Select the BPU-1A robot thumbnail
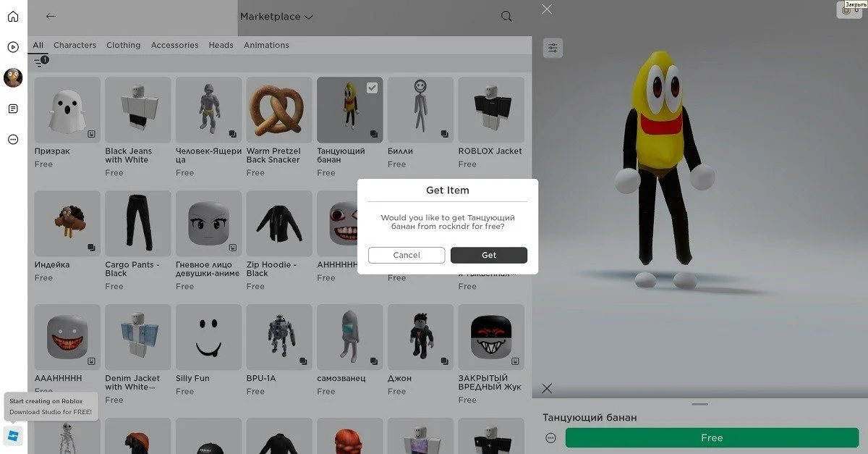This screenshot has height=454, width=868. pos(279,337)
